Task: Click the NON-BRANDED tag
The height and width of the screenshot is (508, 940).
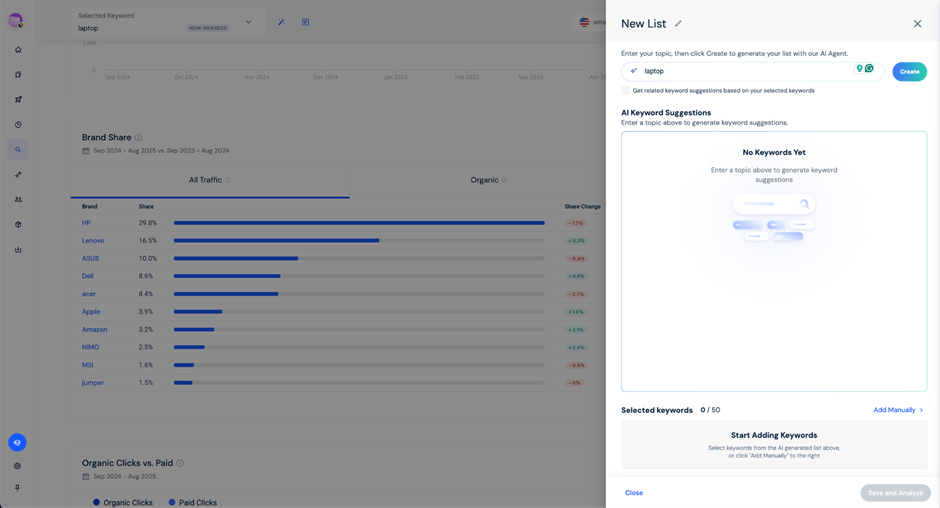Action: point(208,28)
